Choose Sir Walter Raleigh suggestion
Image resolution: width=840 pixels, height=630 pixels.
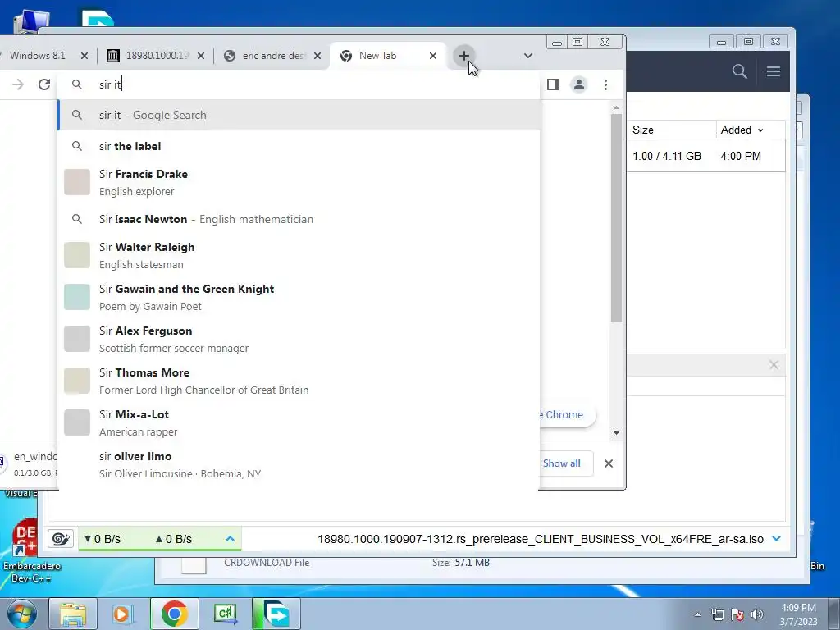(299, 256)
